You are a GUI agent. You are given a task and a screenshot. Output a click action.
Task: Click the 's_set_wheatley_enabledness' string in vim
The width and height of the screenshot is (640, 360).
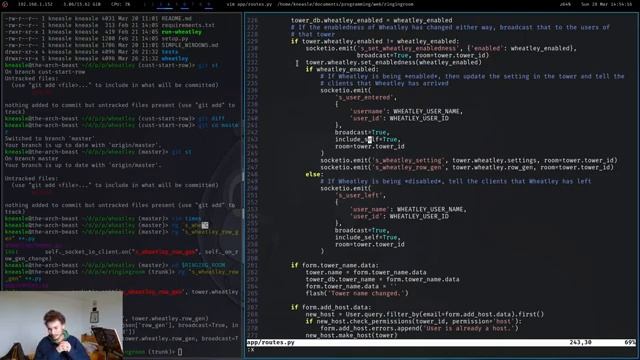(x=409, y=48)
